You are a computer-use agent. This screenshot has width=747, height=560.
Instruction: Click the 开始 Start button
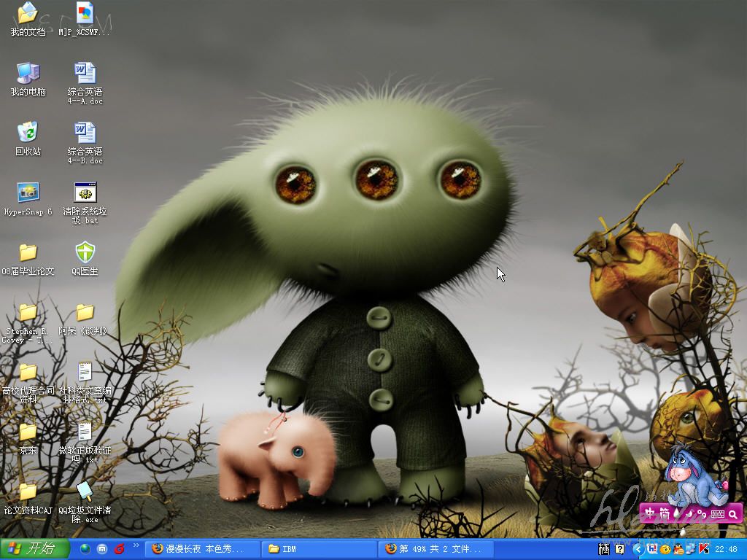coord(34,549)
